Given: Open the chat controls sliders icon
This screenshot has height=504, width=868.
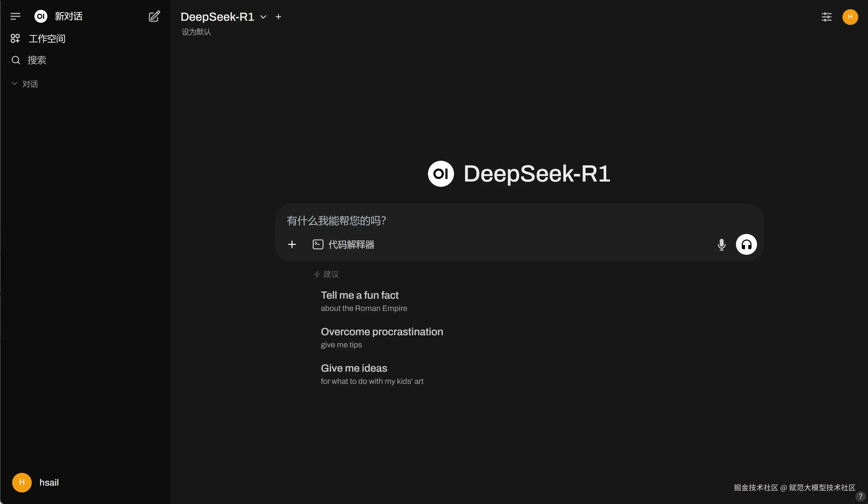Looking at the screenshot, I should coord(826,17).
